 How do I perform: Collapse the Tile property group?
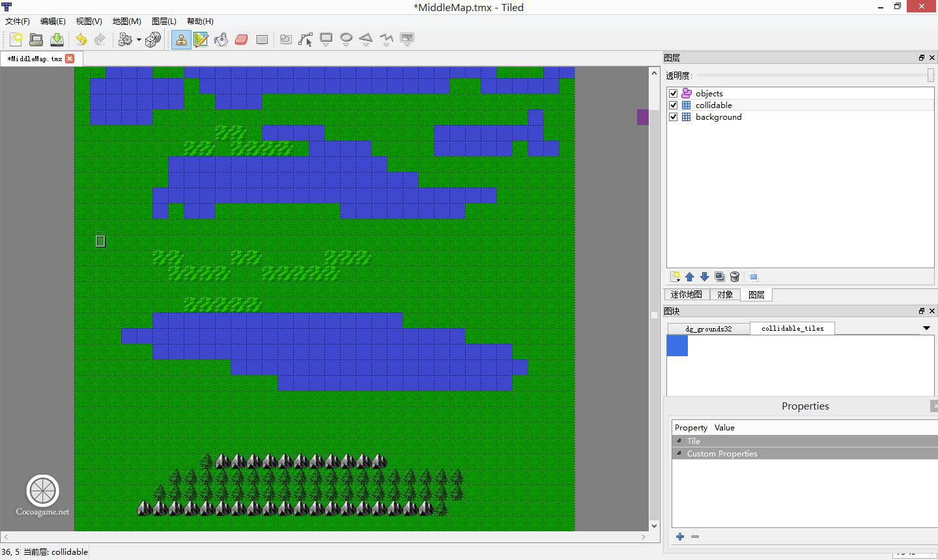(679, 441)
